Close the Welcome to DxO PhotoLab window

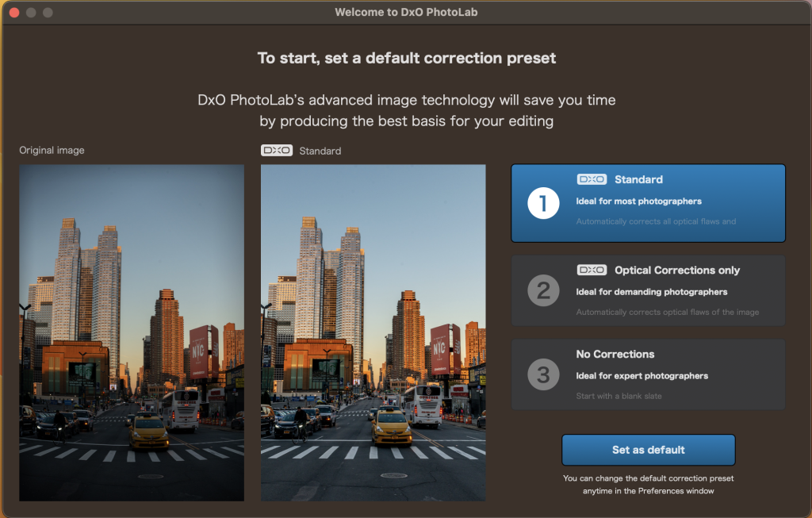[14, 13]
